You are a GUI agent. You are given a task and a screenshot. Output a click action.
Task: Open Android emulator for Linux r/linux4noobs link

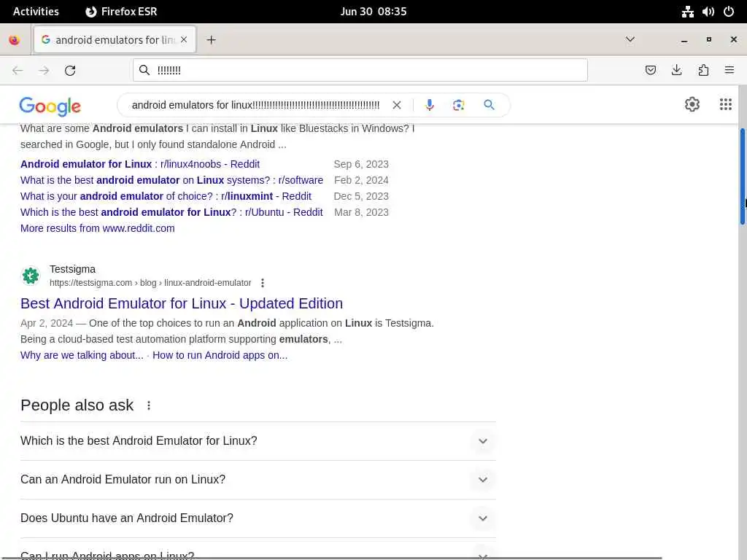140,164
